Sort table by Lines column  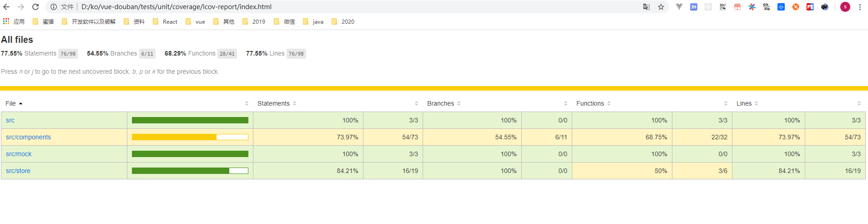pyautogui.click(x=747, y=103)
